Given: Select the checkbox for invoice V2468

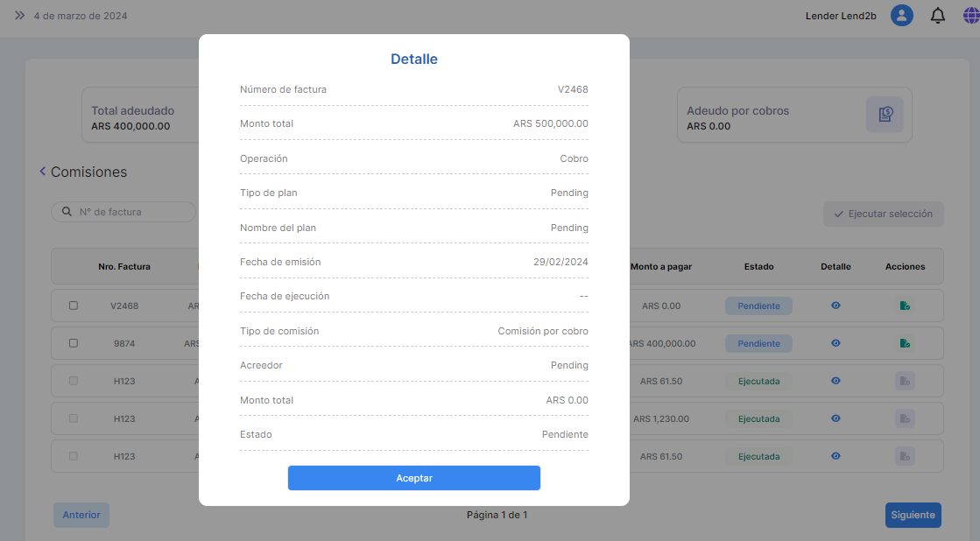Looking at the screenshot, I should coord(74,306).
